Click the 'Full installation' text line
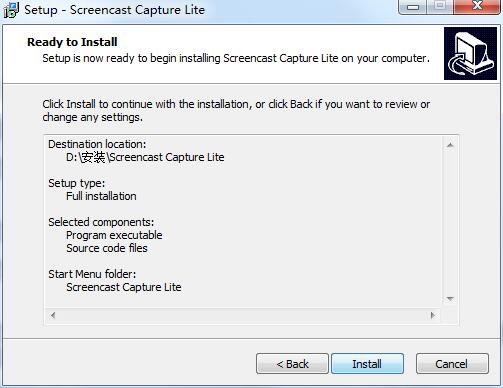The width and height of the screenshot is (503, 388). pyautogui.click(x=101, y=196)
